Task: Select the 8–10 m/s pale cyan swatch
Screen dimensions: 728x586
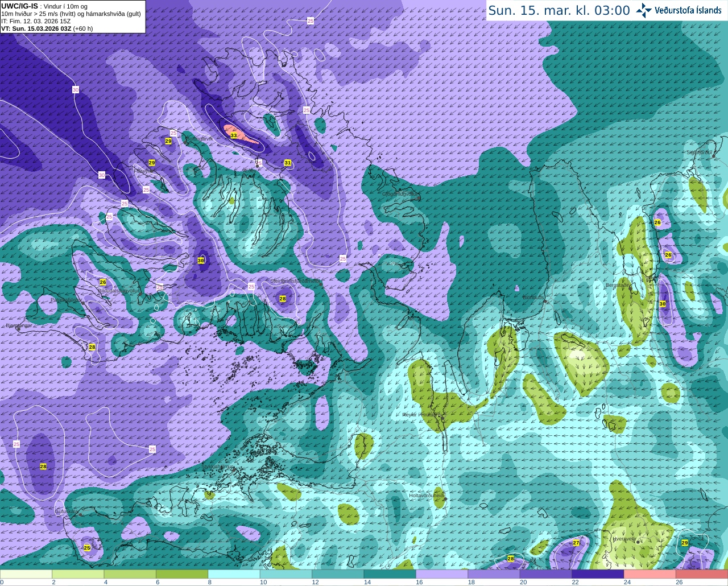Action: point(234,574)
